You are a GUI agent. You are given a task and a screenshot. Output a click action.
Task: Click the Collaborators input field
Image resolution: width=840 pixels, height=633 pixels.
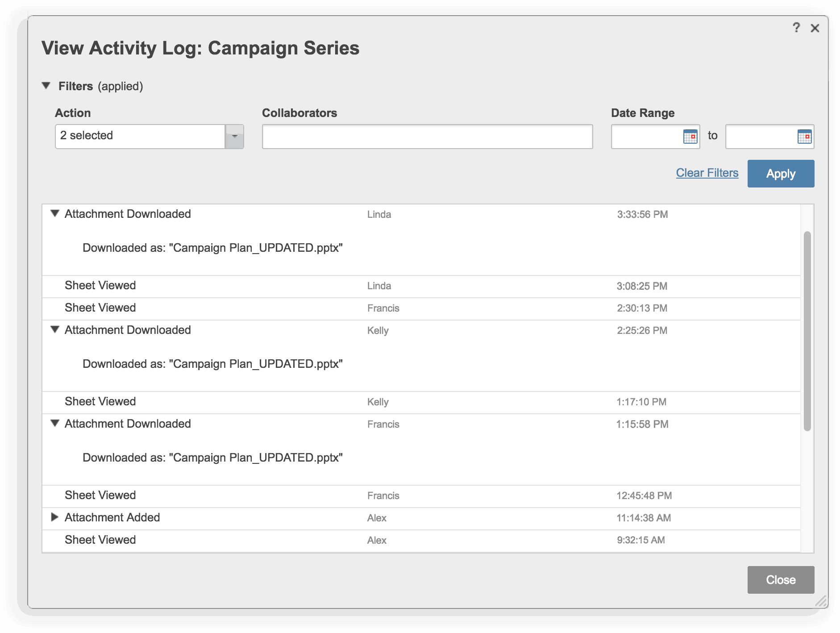(x=427, y=137)
